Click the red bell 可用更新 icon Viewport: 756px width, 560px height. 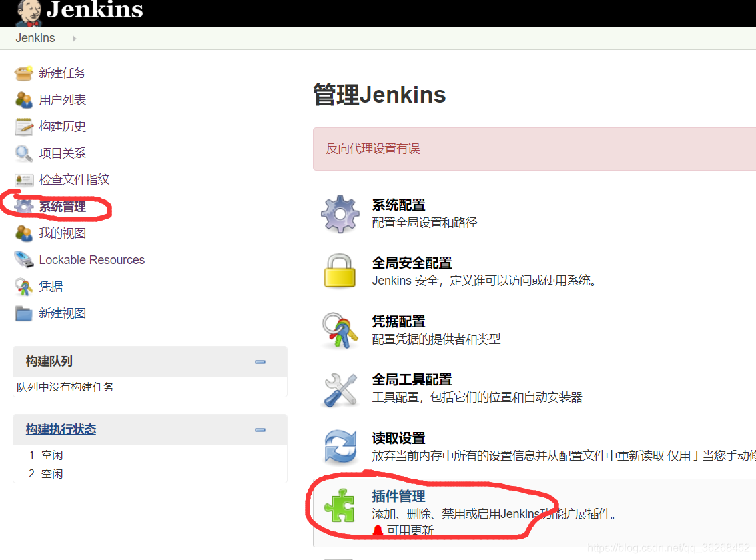click(378, 530)
